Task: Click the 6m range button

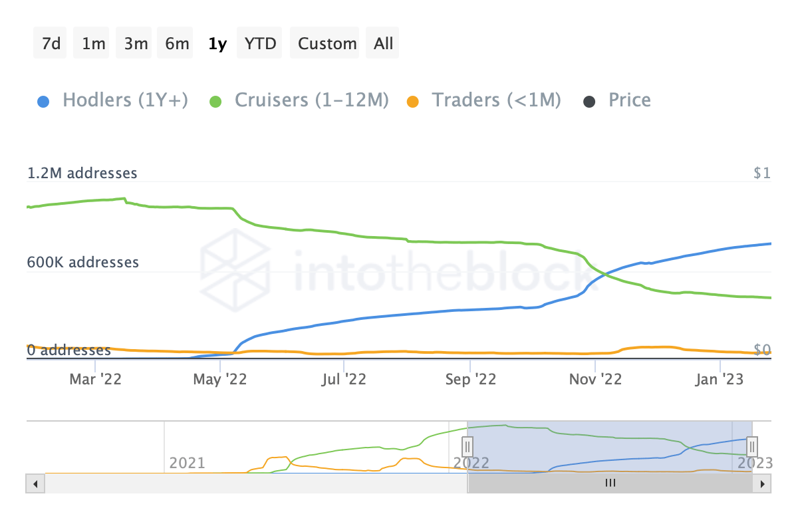Action: tap(175, 43)
